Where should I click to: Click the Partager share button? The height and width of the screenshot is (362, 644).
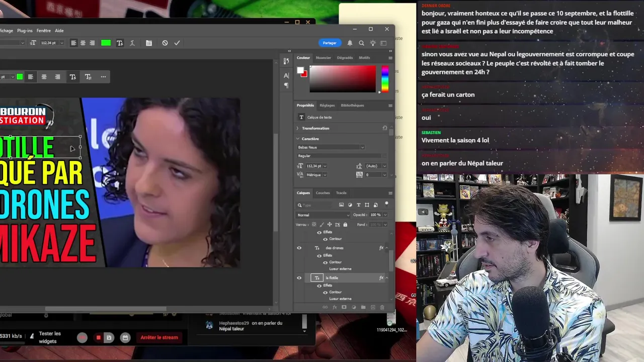(x=330, y=43)
